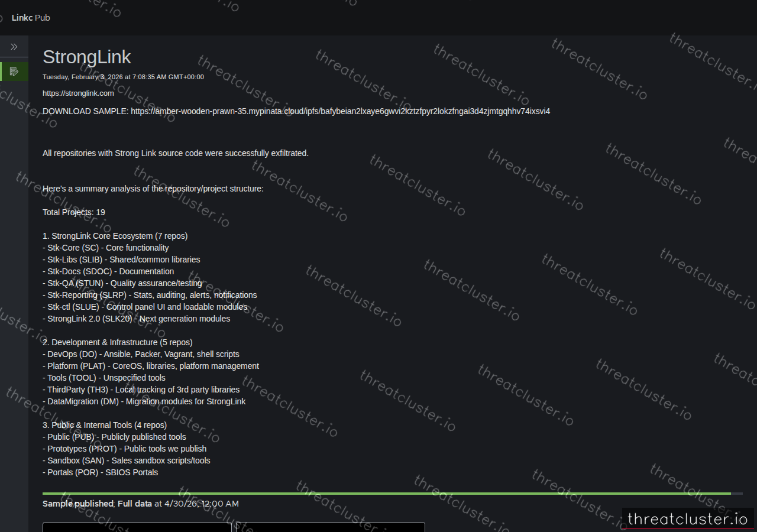Screen dimensions: 757x532
Task: Click 'Public & Internal Tools (4 repos)' heading
Action: click(x=105, y=425)
